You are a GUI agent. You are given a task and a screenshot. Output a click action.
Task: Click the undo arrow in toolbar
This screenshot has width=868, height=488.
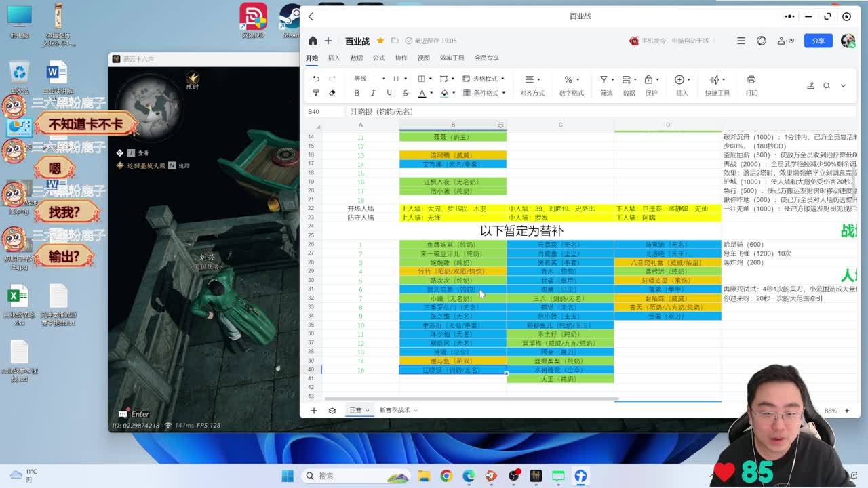click(316, 79)
